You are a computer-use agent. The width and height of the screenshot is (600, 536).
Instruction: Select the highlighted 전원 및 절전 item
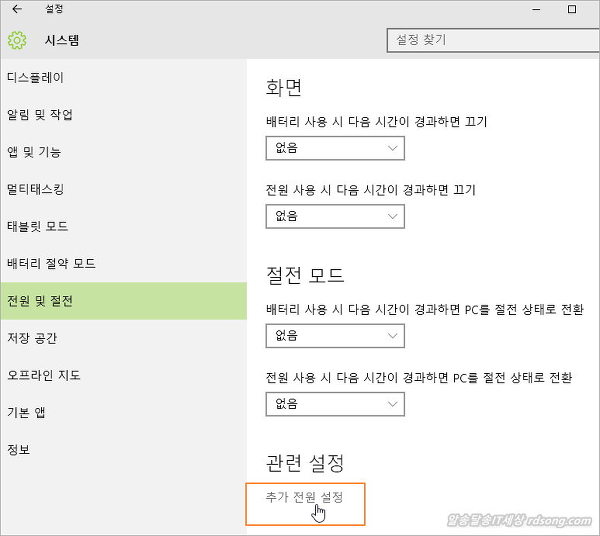pos(40,301)
